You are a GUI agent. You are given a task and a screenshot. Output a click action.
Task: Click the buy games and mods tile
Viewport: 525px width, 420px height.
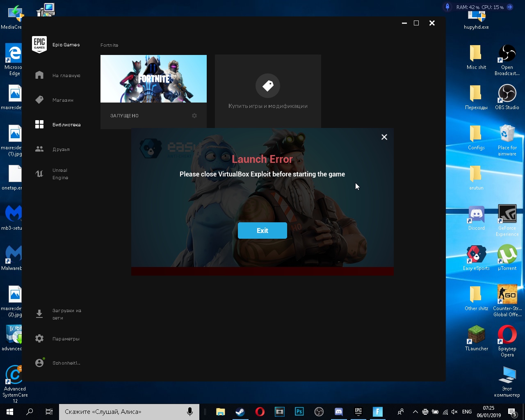268,91
